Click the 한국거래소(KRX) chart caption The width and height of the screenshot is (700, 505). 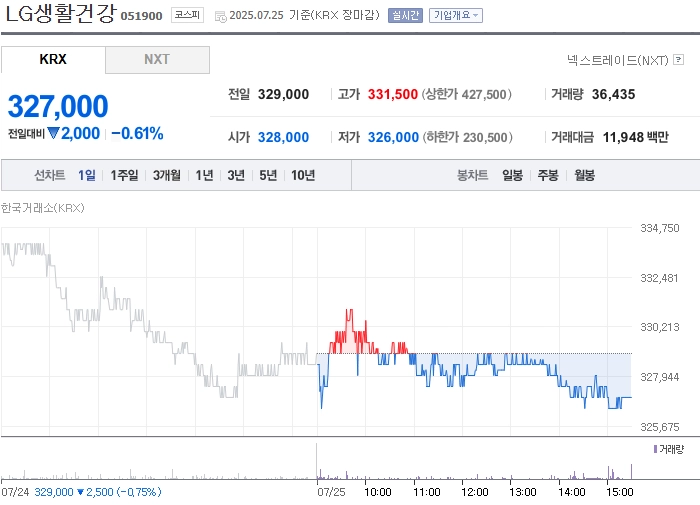(42, 208)
